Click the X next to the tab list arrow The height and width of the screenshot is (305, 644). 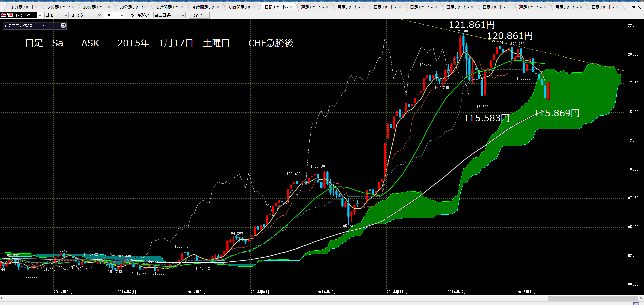tap(639, 7)
